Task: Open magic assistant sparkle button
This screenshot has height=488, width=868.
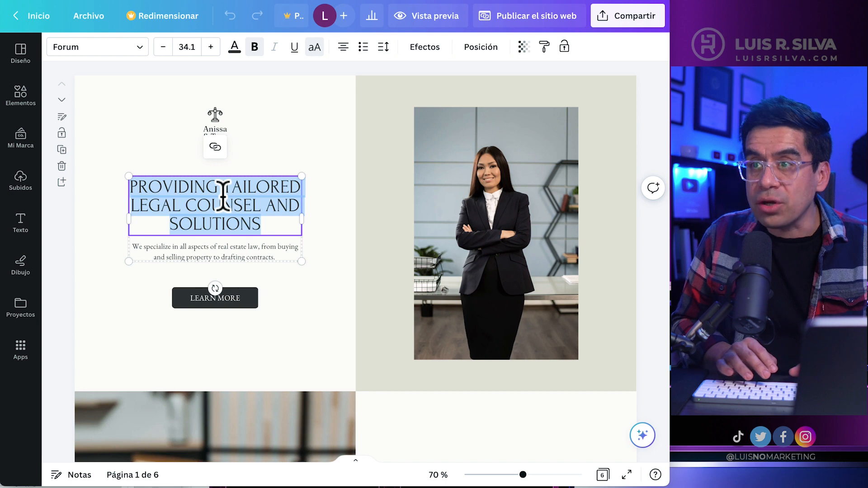Action: [642, 435]
